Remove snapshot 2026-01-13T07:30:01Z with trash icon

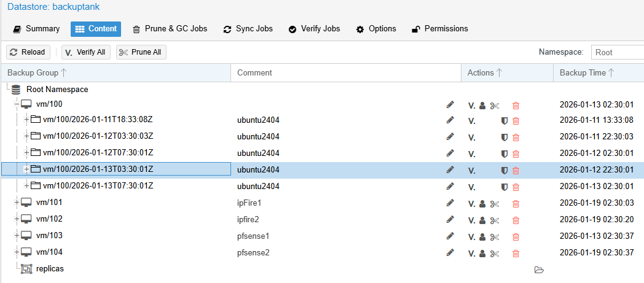(x=516, y=187)
